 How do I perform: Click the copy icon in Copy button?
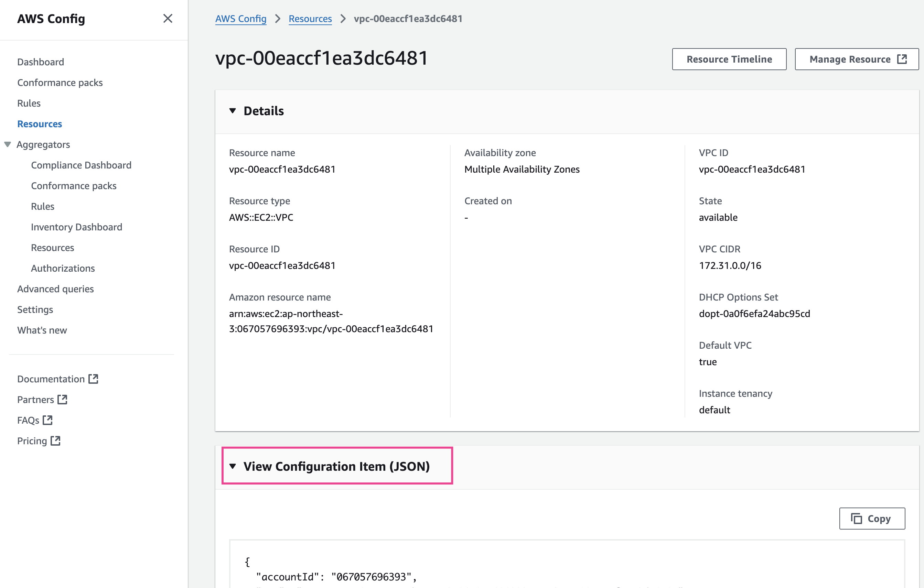click(x=856, y=519)
